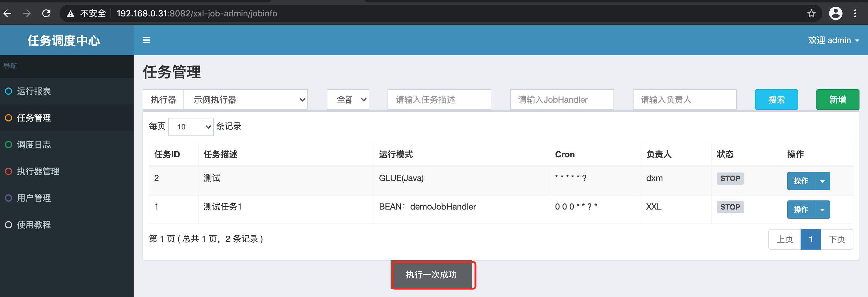The width and height of the screenshot is (868, 297).
Task: Toggle the sidebar with the hamburger icon
Action: pos(146,40)
